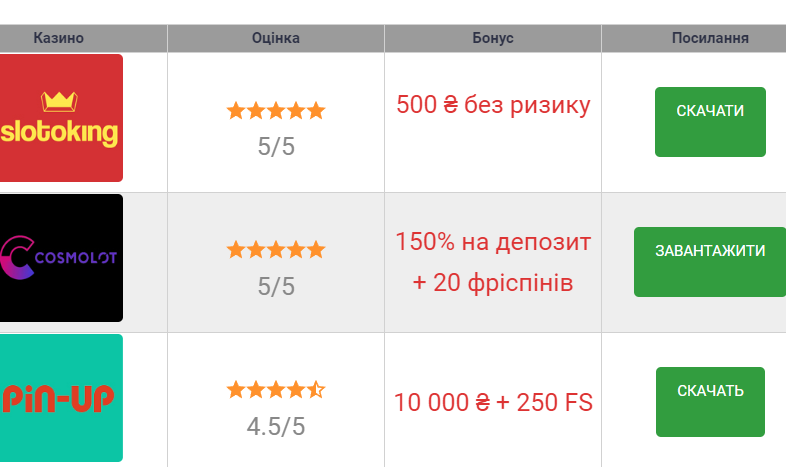Click Cosmolot's five-star rating
This screenshot has width=786, height=467.
(276, 250)
